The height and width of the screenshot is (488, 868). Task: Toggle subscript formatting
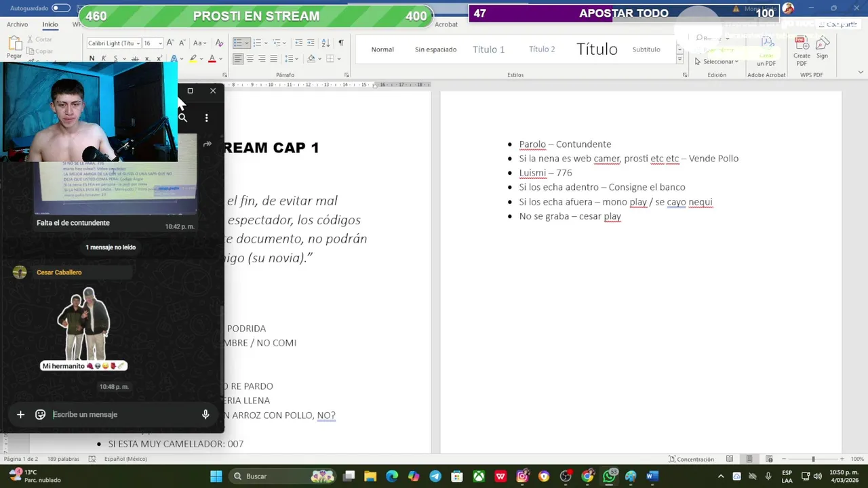(x=146, y=59)
